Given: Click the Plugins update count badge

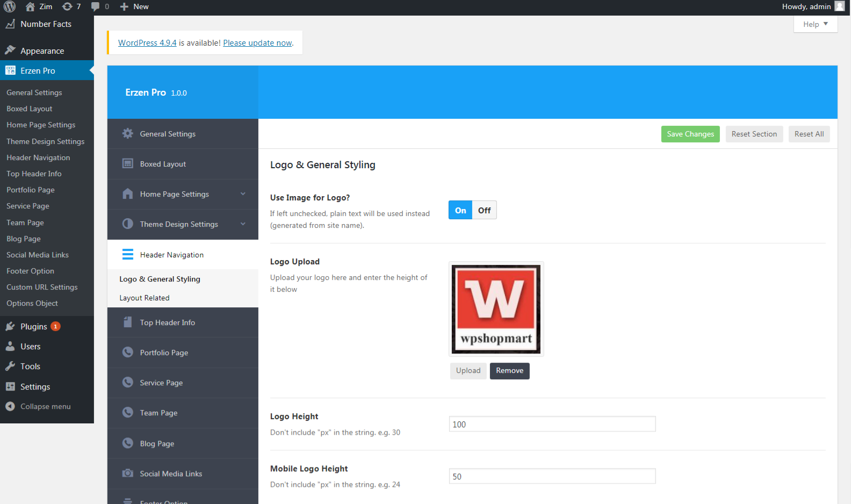Looking at the screenshot, I should point(55,326).
